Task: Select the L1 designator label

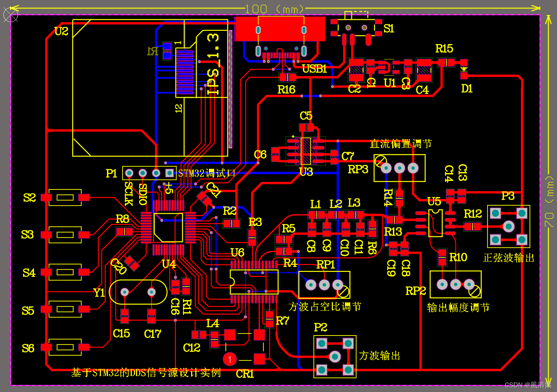Action: tap(315, 204)
